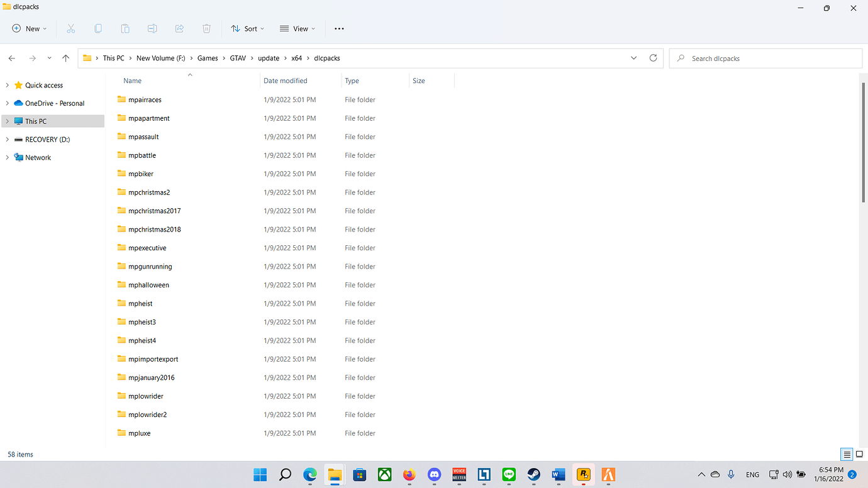
Task: Open the New item dropdown
Action: coord(29,28)
